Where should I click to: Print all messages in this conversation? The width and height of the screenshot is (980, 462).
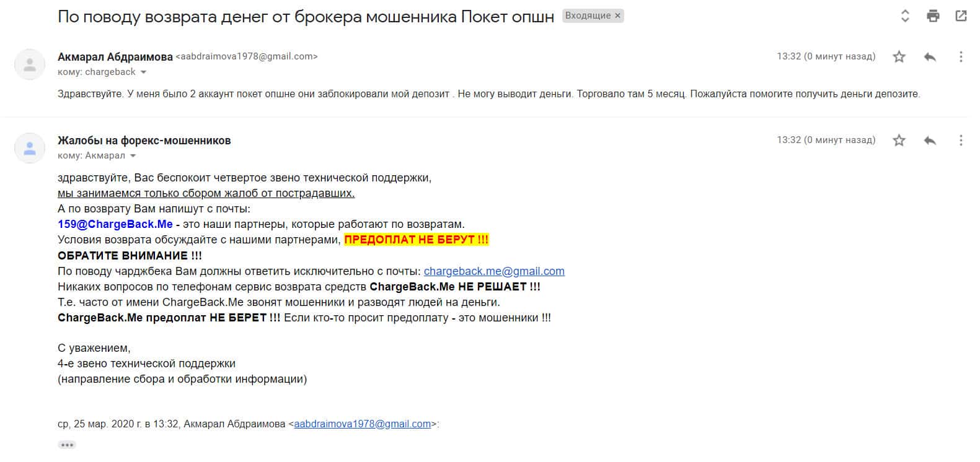click(933, 16)
